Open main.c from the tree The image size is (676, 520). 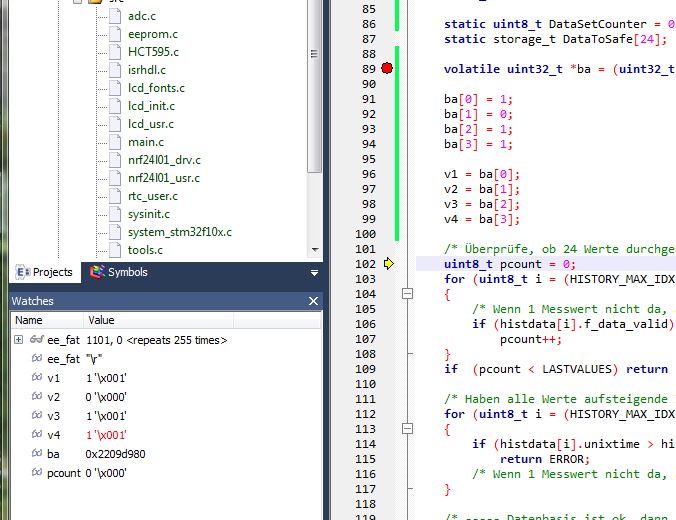(x=146, y=142)
